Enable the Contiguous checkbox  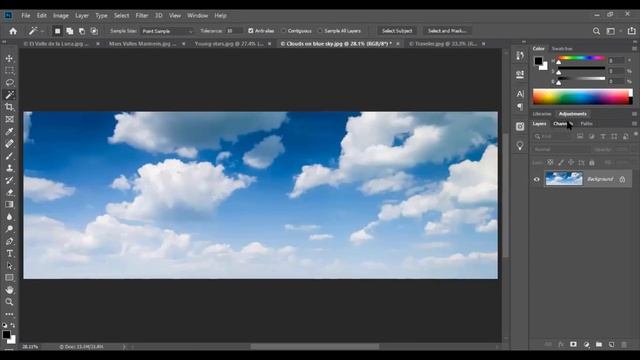point(284,31)
